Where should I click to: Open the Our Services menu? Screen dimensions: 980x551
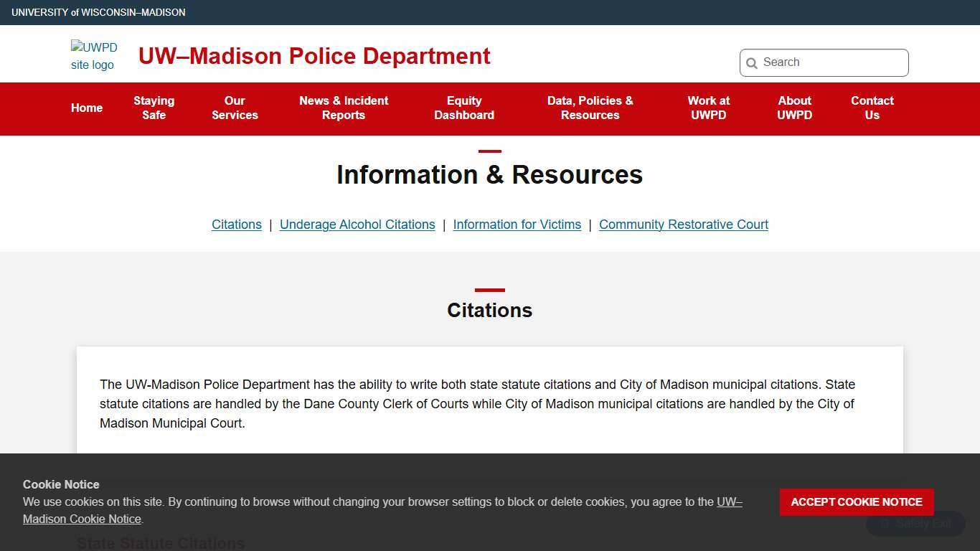pos(235,108)
